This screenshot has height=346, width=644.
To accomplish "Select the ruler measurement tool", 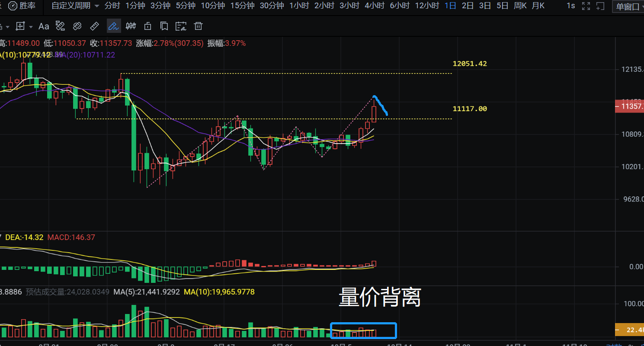I will pyautogui.click(x=94, y=26).
